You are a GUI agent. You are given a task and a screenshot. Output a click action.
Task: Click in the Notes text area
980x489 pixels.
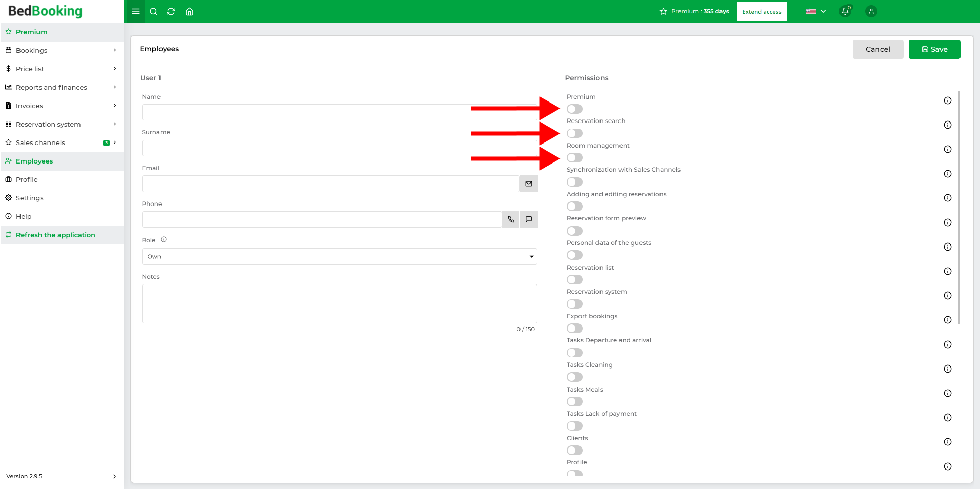339,303
